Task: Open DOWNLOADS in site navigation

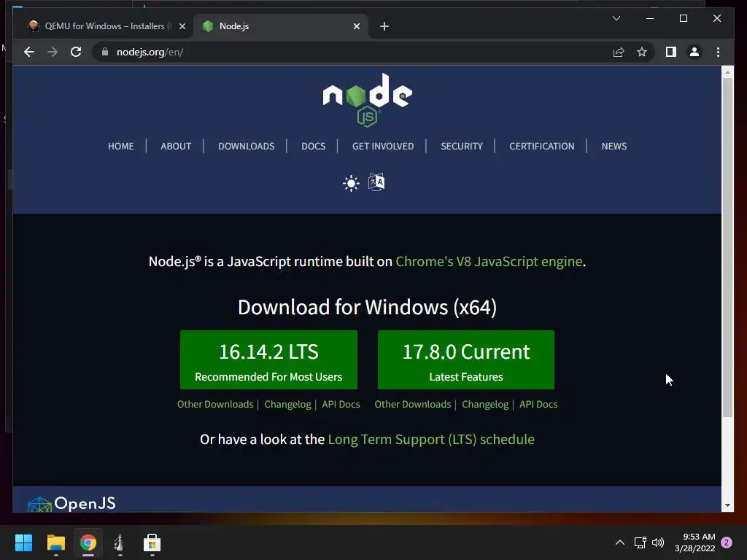Action: pos(247,146)
